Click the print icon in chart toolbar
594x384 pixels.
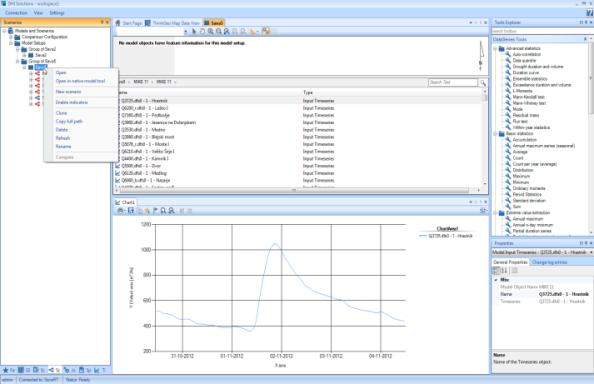120,211
